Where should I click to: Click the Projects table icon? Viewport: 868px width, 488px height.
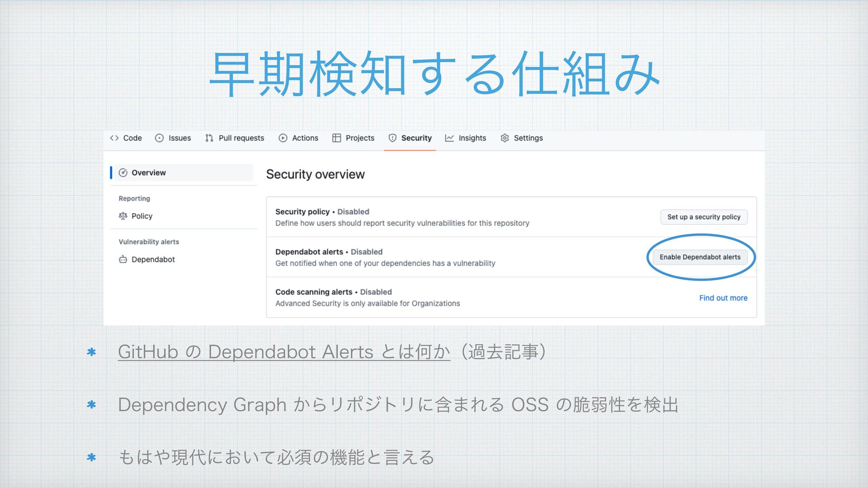click(336, 138)
